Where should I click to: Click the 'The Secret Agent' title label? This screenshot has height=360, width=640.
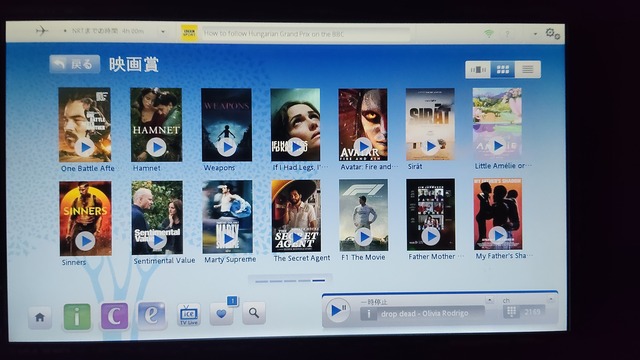(302, 258)
